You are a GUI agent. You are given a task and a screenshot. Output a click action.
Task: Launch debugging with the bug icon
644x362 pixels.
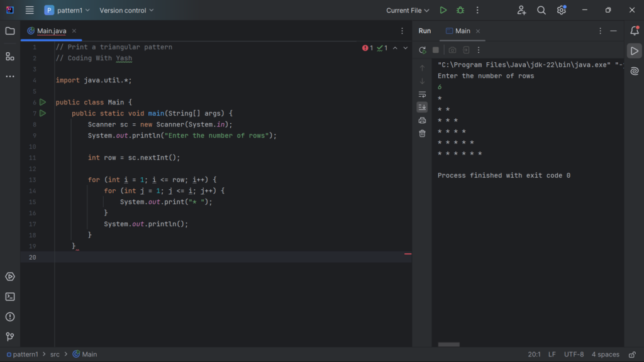pos(460,10)
